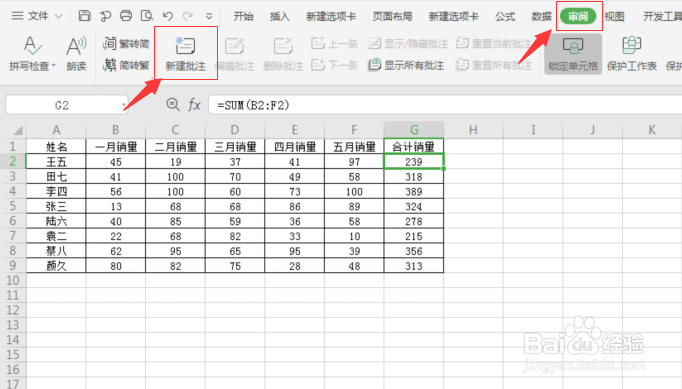682x389 pixels.
Task: Select cell with value 97
Action: pos(354,162)
